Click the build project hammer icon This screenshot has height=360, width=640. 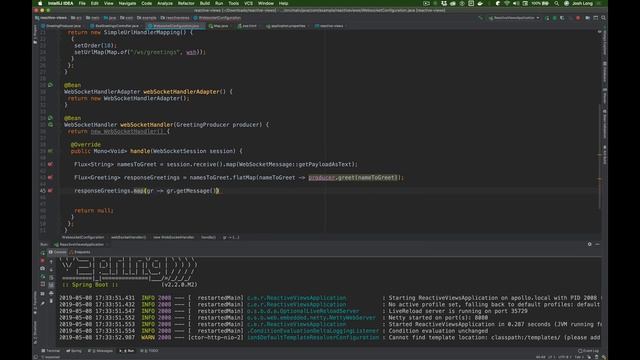[x=480, y=18]
